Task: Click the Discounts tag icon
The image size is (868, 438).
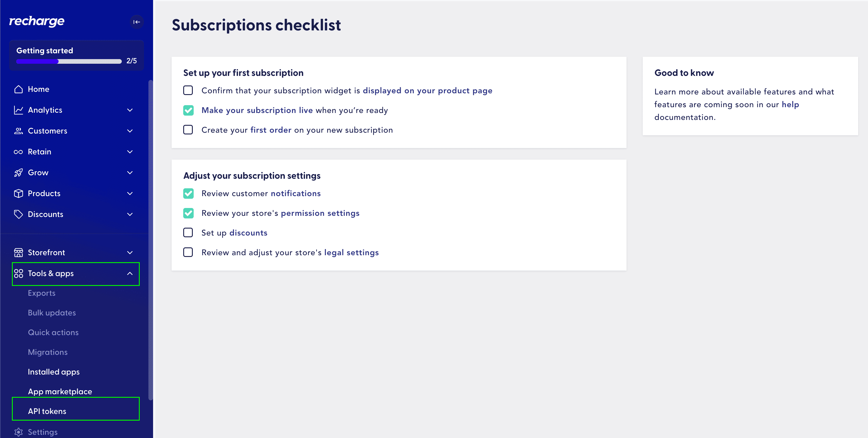Action: coord(19,214)
